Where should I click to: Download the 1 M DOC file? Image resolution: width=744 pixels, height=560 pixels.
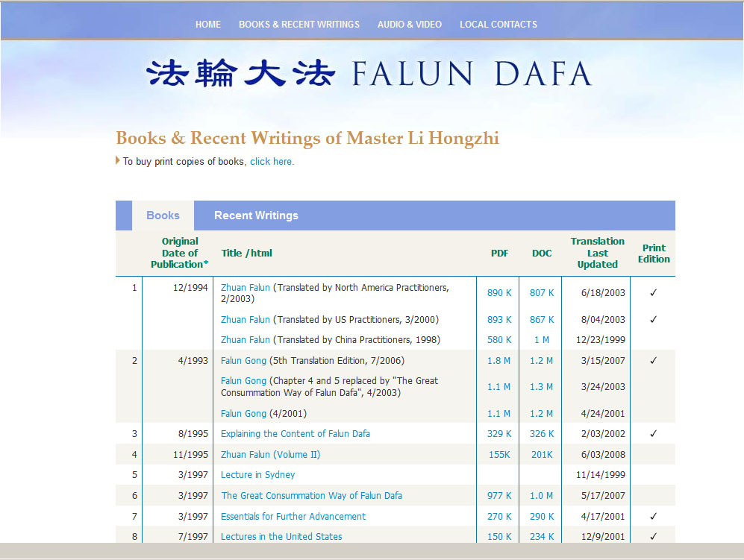coord(541,339)
